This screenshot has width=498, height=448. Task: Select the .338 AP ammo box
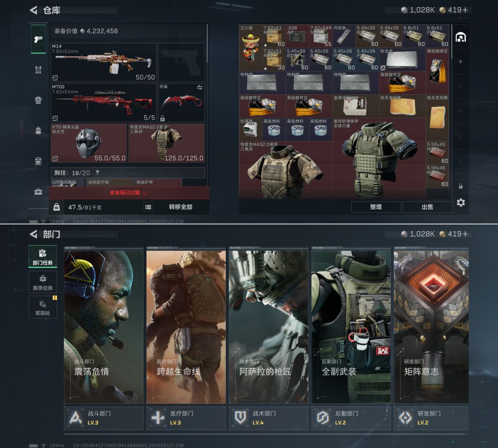coord(297,36)
